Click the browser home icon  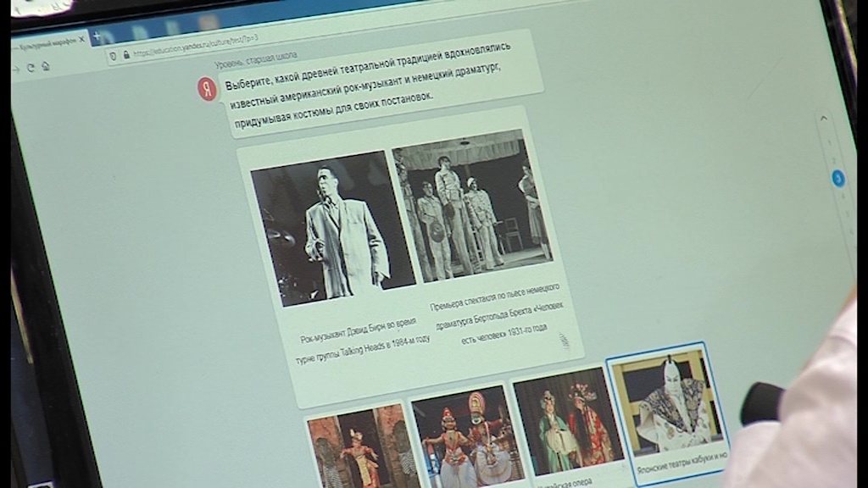click(x=45, y=65)
